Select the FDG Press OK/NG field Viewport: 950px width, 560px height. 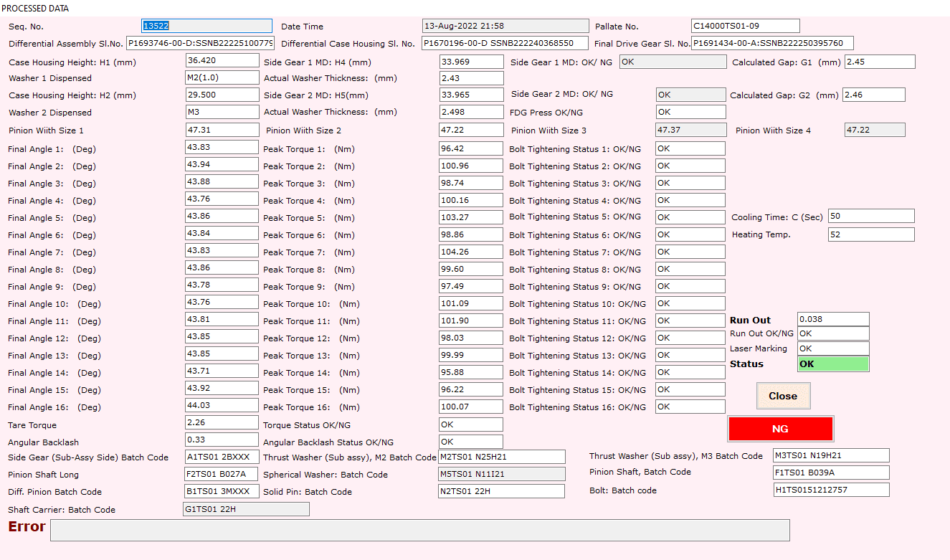pyautogui.click(x=690, y=112)
